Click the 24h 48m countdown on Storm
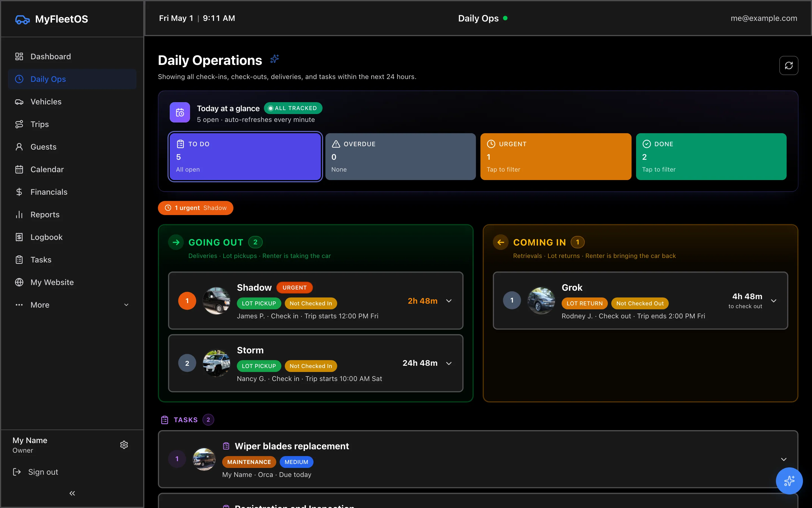Viewport: 812px width, 508px height. [x=420, y=363]
